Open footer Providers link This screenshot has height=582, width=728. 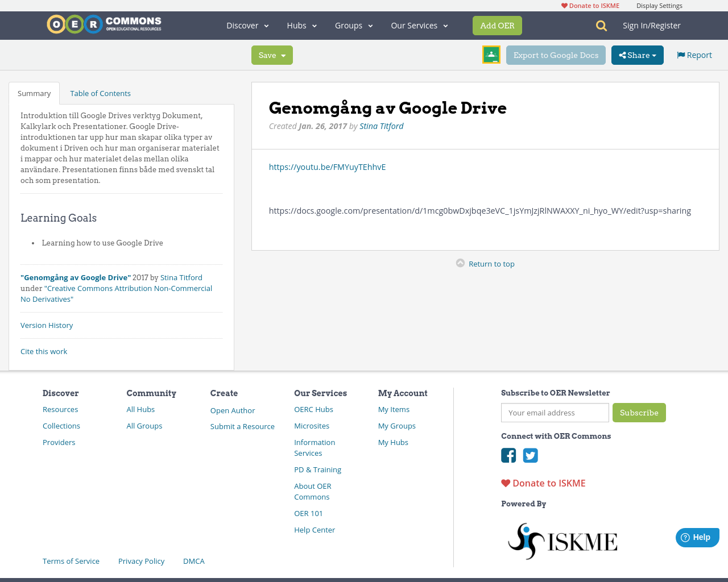[x=59, y=442]
